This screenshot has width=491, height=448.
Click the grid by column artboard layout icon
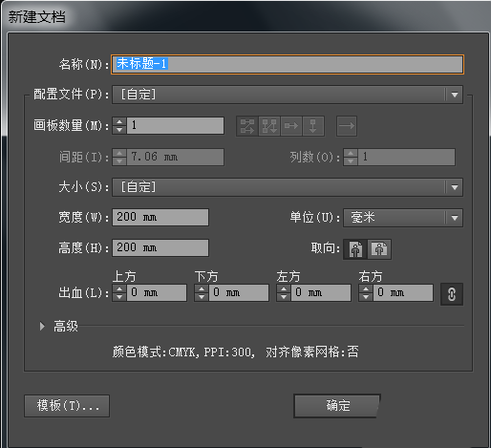269,126
